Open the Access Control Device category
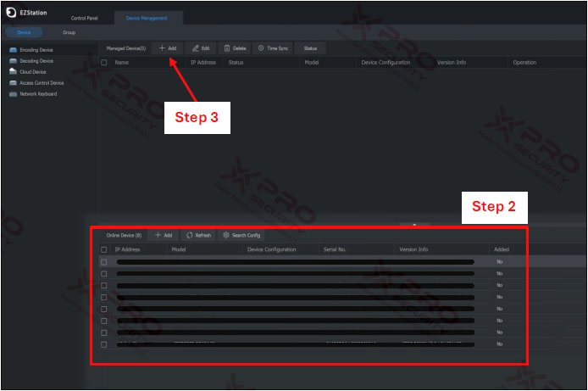 42,83
